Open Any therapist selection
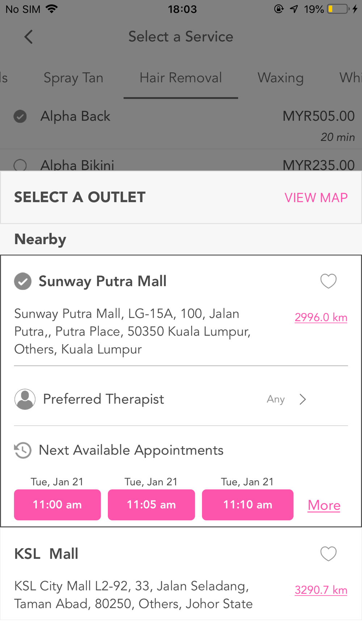Screen dimensions: 362x644 pyautogui.click(x=276, y=399)
